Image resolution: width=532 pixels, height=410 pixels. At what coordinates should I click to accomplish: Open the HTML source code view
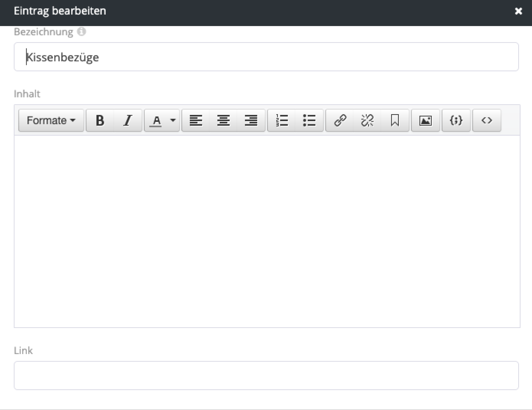486,120
